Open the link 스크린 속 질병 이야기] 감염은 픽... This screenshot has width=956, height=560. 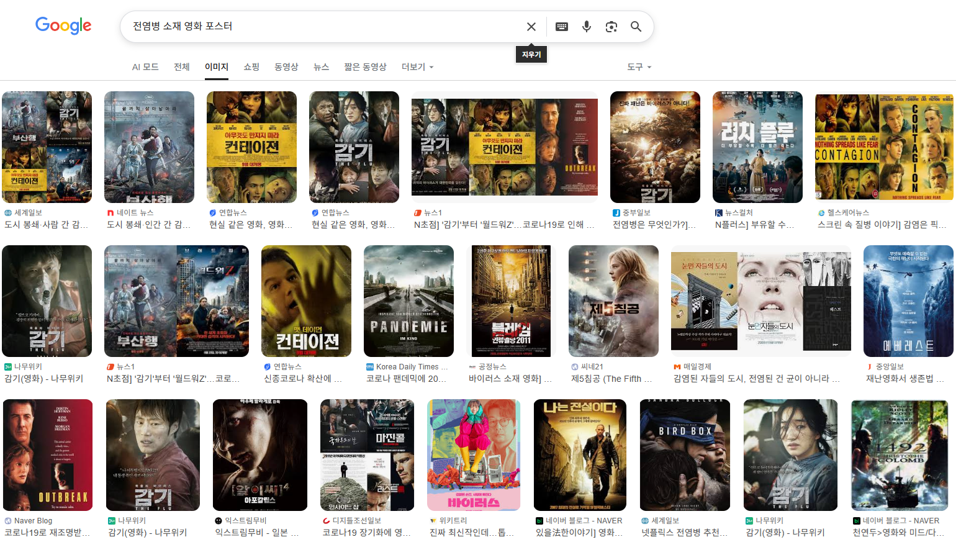(x=882, y=224)
